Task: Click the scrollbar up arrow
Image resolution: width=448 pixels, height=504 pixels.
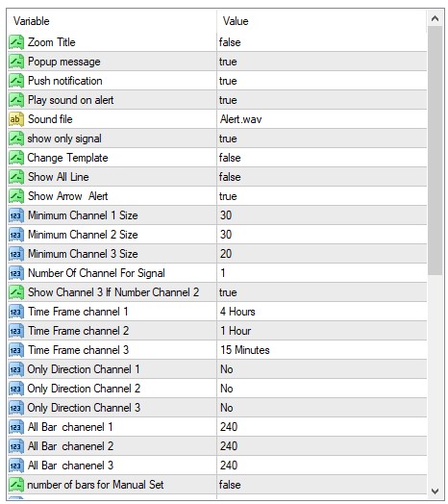Action: point(436,18)
